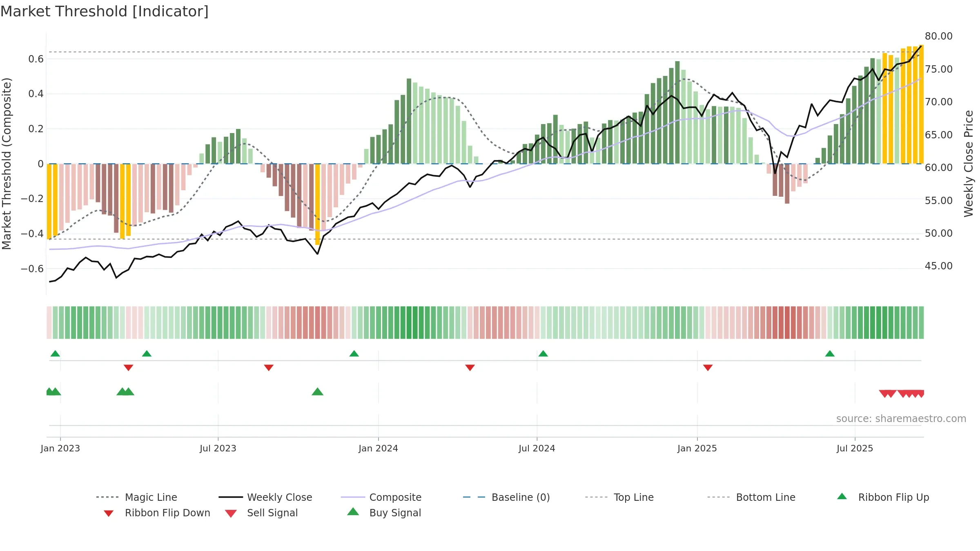Toggle the Ribbon Flip Up legend entry

[x=883, y=497]
